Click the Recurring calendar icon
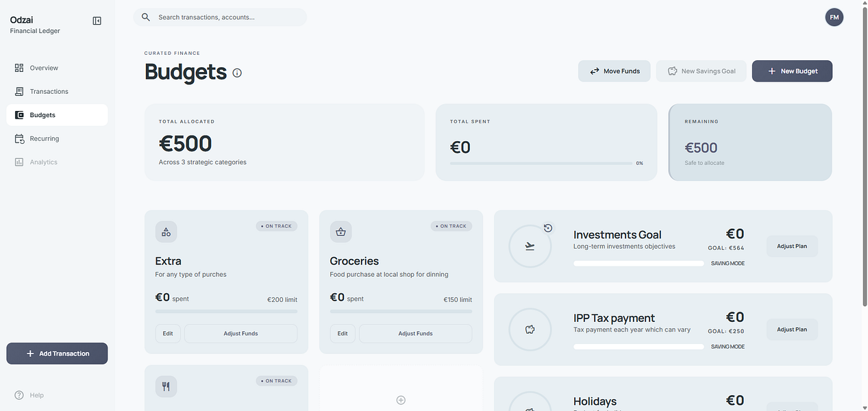This screenshot has height=411, width=868. coord(19,138)
